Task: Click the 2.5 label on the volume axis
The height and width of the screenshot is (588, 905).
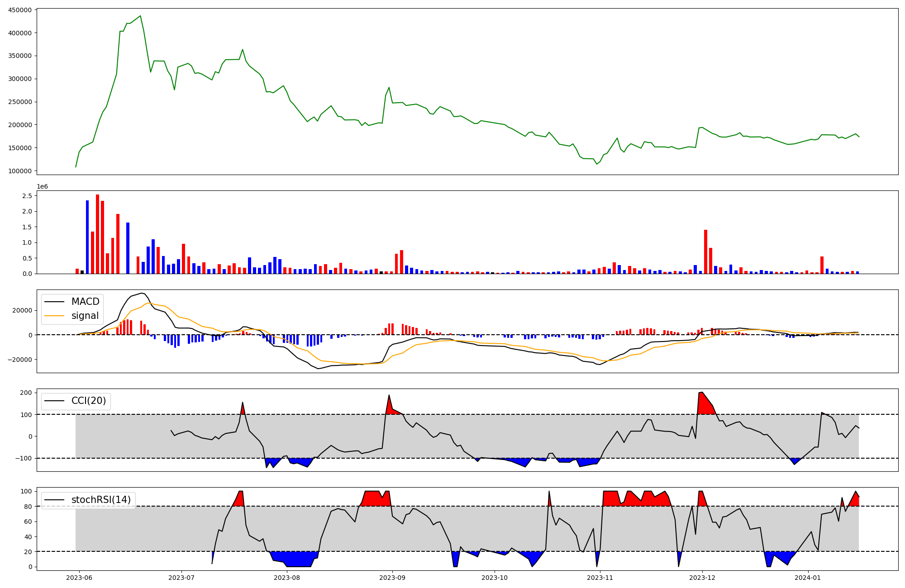Action: (x=27, y=196)
